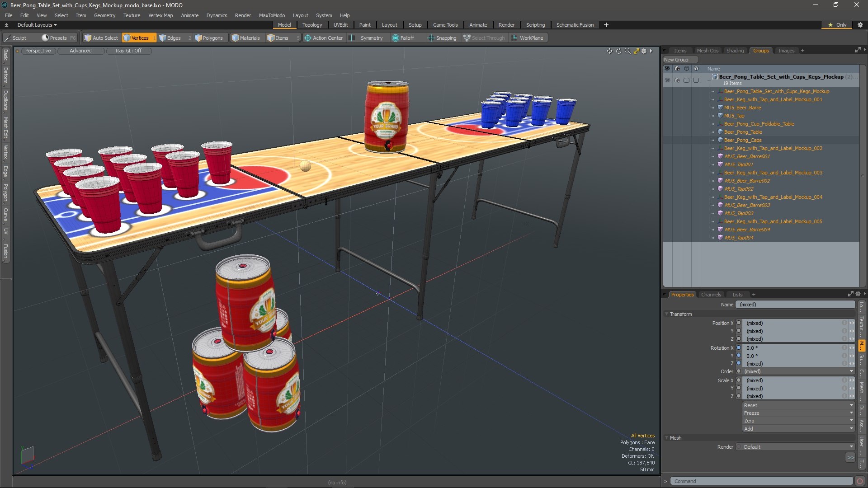Toggle Select Through mode
The image size is (868, 488).
[484, 38]
